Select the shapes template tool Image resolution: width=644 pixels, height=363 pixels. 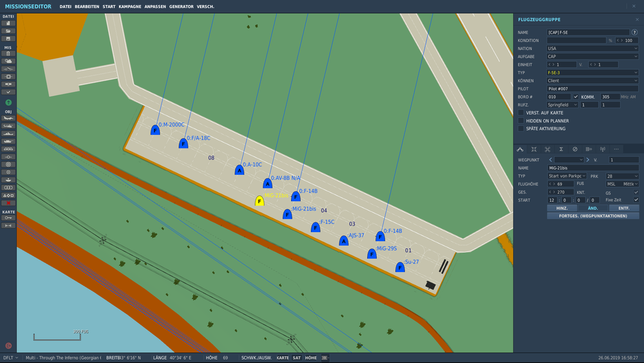pyautogui.click(x=8, y=195)
